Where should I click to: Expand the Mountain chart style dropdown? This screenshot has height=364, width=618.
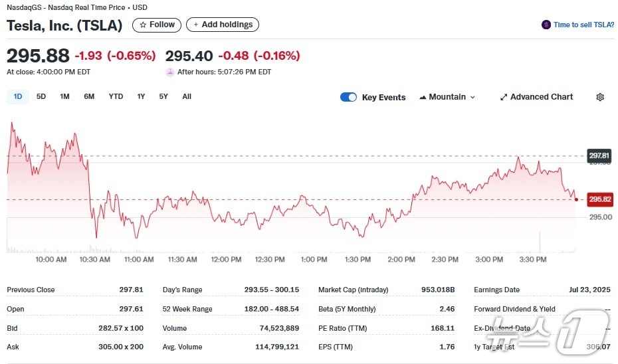(472, 97)
